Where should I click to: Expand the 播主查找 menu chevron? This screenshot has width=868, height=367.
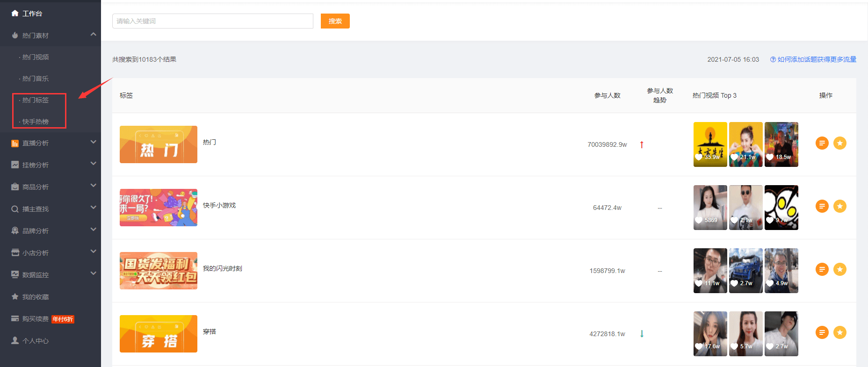pos(94,208)
